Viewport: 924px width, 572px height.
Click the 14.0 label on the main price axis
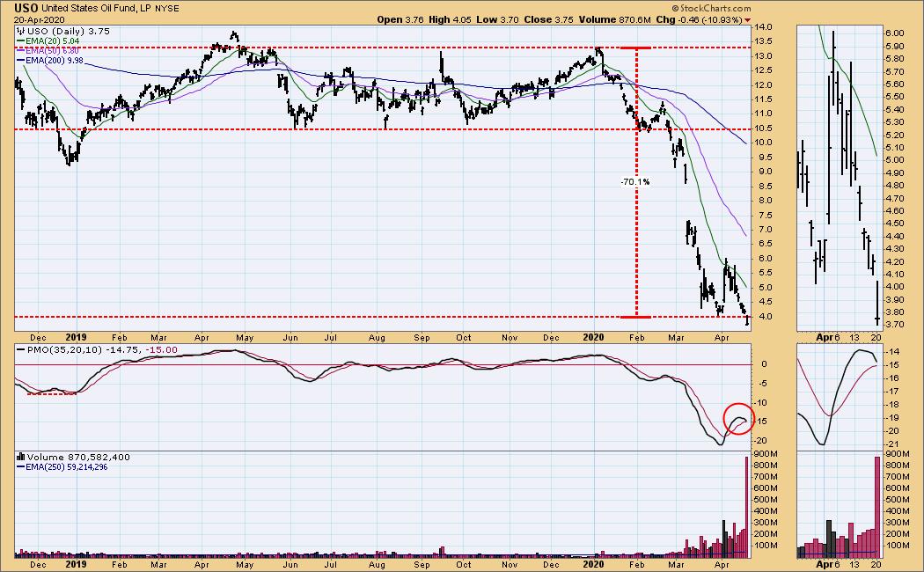[x=764, y=27]
